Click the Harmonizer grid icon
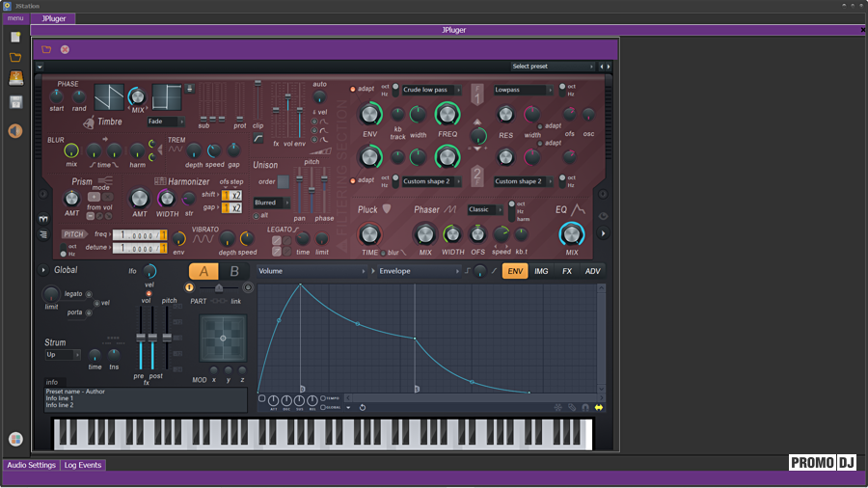The width and height of the screenshot is (868, 488). pyautogui.click(x=160, y=181)
